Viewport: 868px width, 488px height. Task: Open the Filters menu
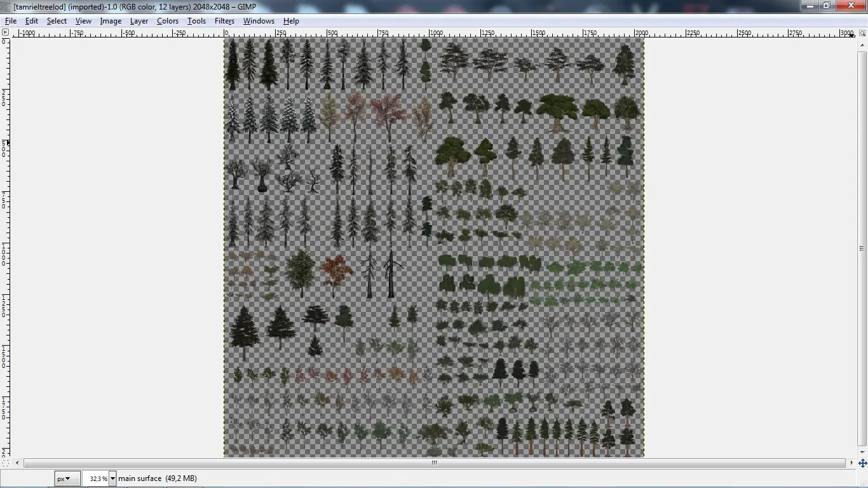(224, 21)
